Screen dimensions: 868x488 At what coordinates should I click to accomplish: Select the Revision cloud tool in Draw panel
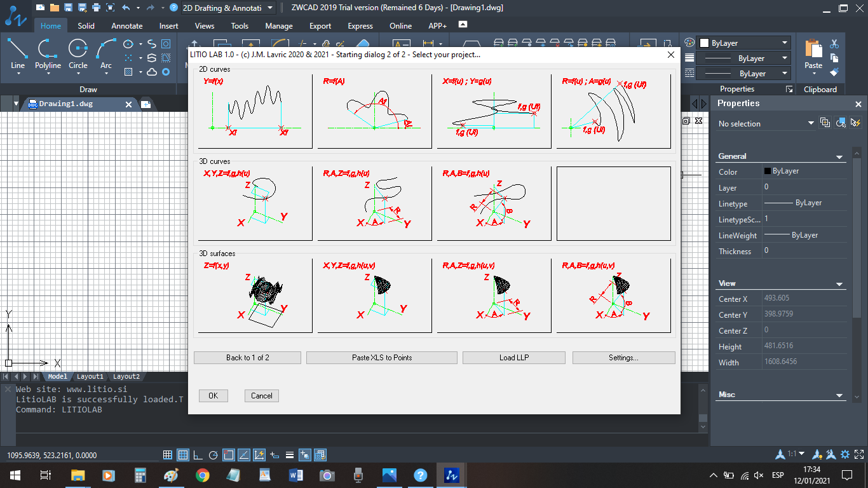(152, 72)
